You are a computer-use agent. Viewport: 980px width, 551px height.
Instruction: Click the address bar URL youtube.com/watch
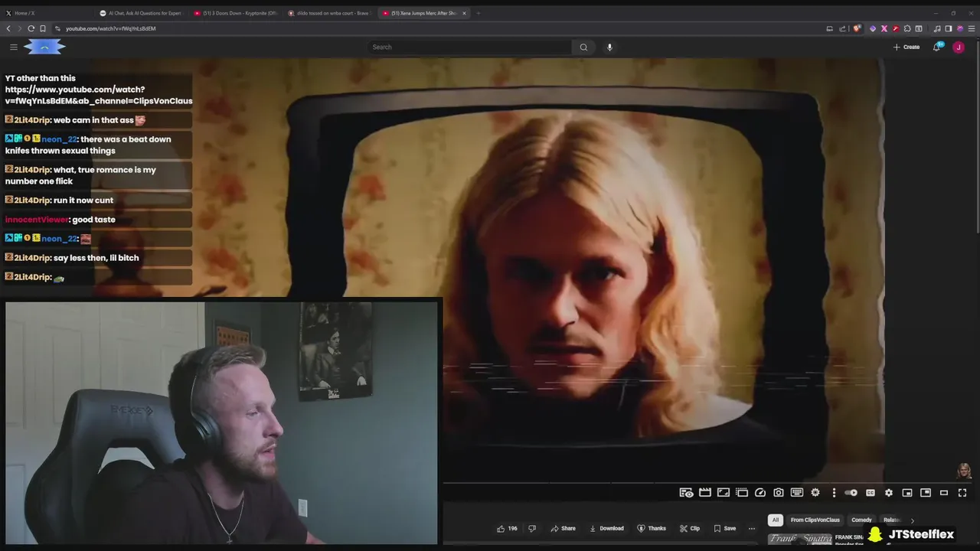point(110,28)
